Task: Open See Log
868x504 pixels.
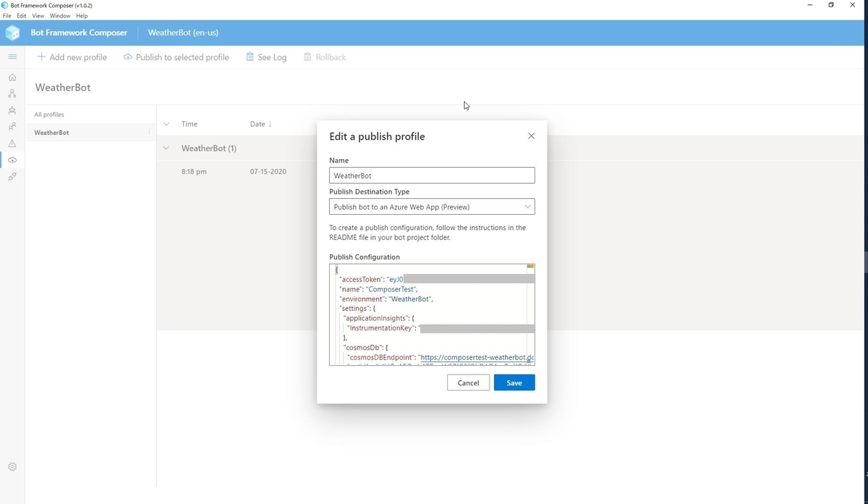Action: 266,57
